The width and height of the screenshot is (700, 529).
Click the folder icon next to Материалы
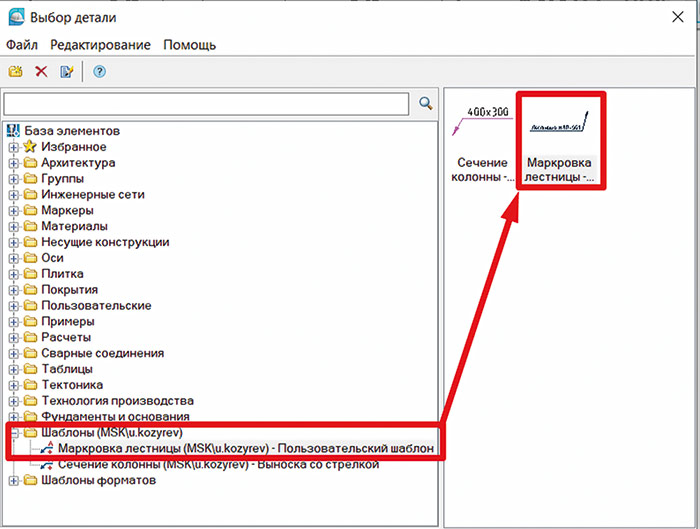tap(30, 226)
